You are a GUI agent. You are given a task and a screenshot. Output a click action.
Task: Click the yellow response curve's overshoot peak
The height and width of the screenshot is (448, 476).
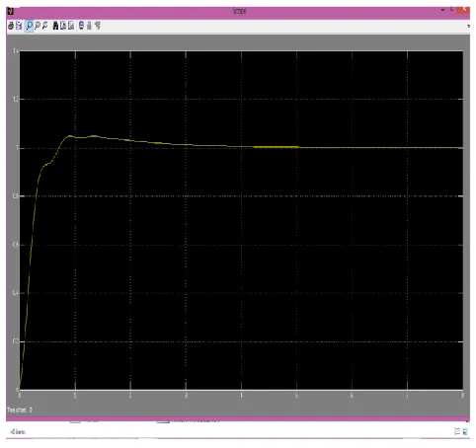(x=70, y=136)
